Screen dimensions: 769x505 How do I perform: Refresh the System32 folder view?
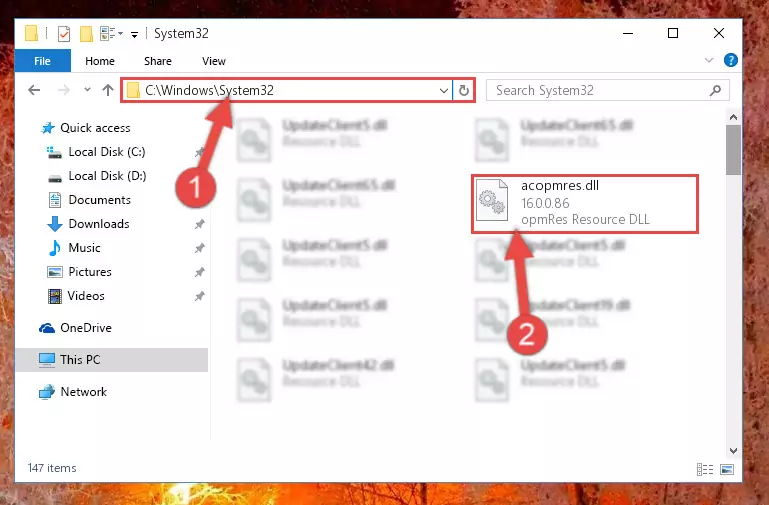click(x=463, y=91)
